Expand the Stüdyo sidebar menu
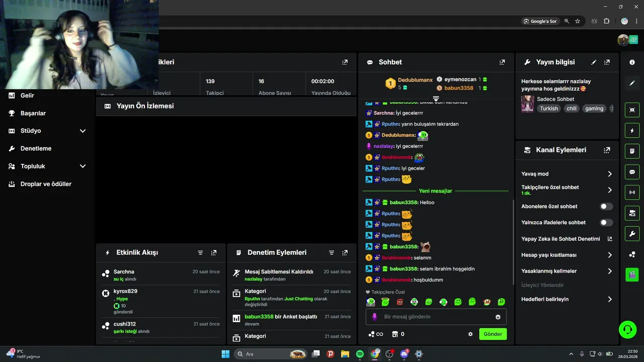Screen dimensions: 644x362 (x=83, y=131)
